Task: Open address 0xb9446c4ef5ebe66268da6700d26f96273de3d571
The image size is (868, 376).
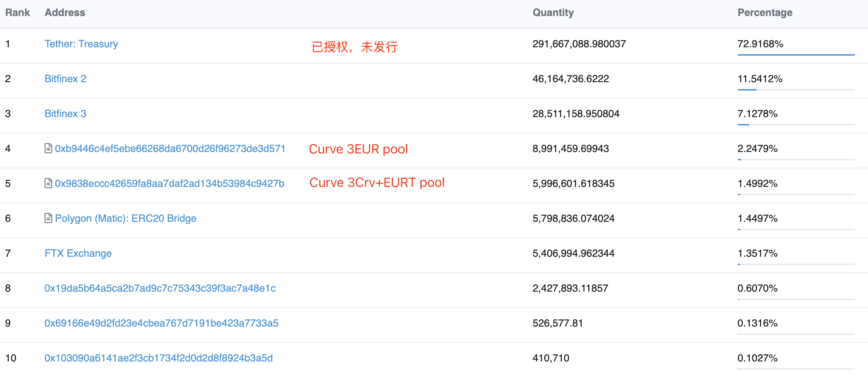Action: (170, 149)
